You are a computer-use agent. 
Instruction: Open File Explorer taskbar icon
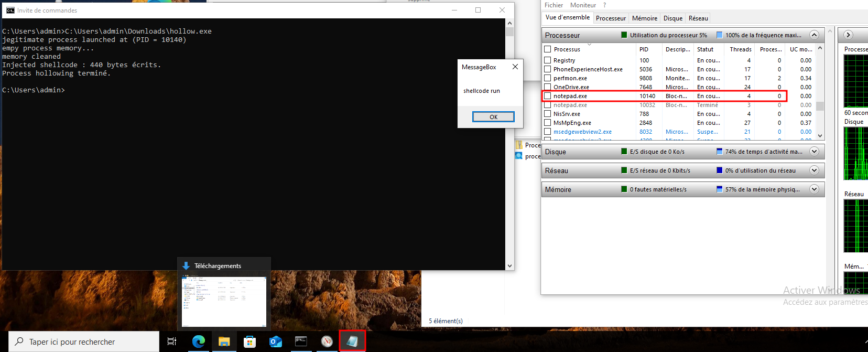(224, 342)
